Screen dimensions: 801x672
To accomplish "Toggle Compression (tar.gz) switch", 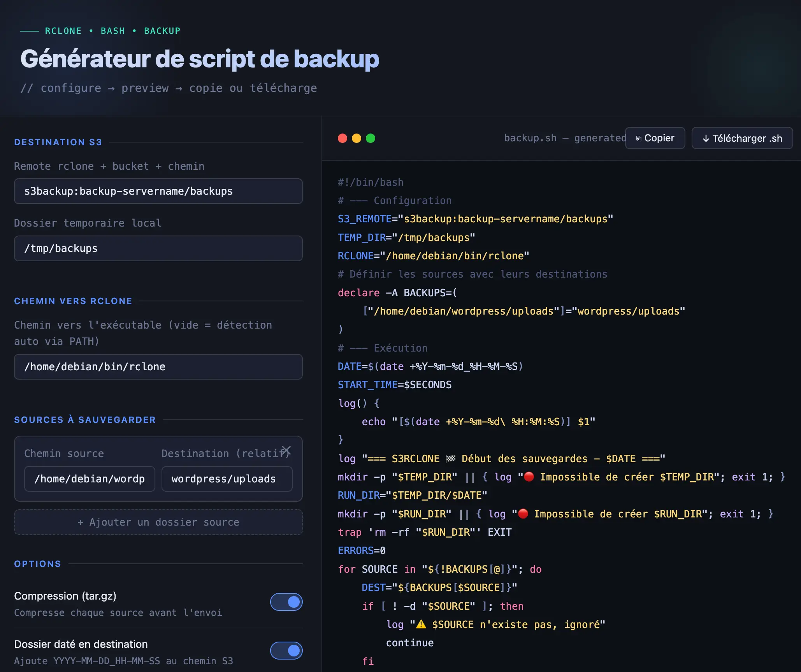I will pyautogui.click(x=286, y=602).
